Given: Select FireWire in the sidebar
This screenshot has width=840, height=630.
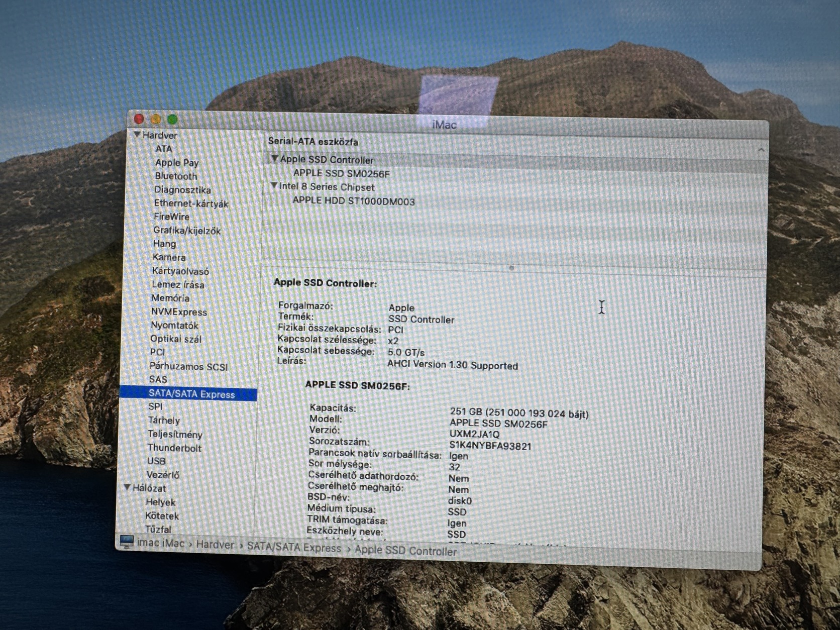Looking at the screenshot, I should pos(171,217).
